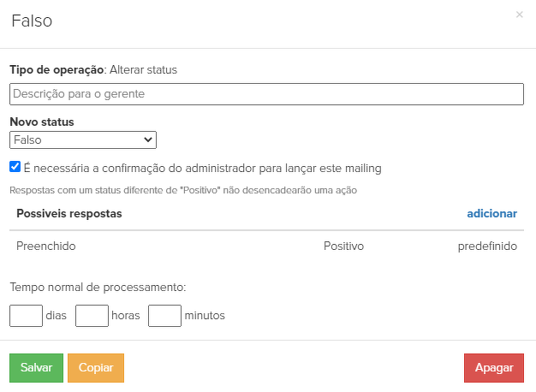Click the 'Falso' dialog title
The height and width of the screenshot is (392, 536).
tap(32, 21)
